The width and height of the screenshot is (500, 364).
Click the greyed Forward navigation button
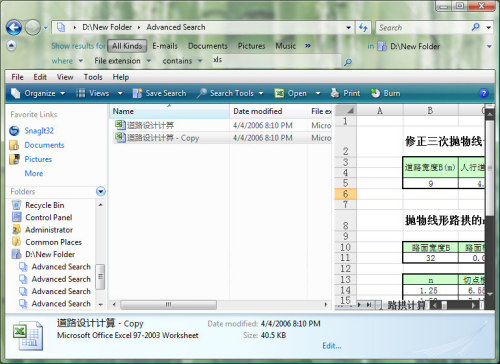[33, 28]
